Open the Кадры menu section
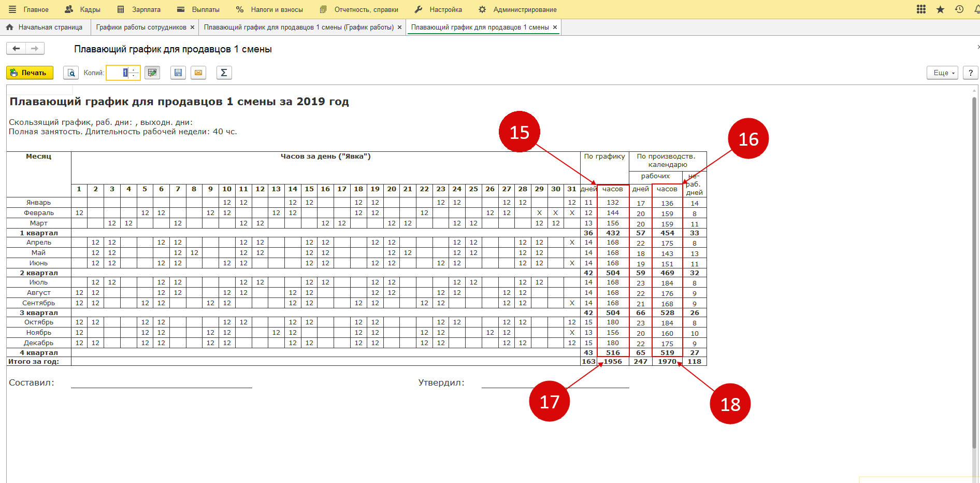 coord(82,9)
